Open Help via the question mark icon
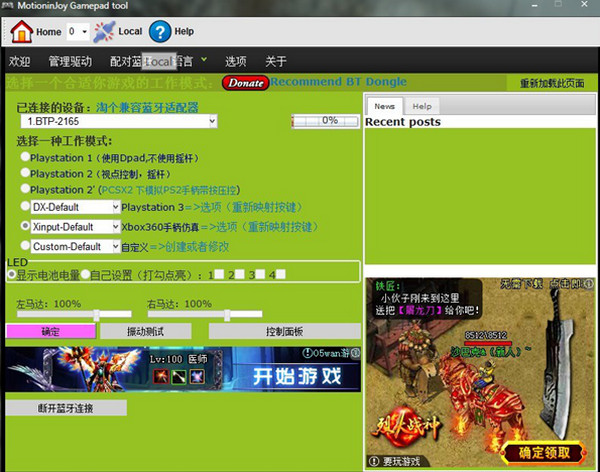This screenshot has width=600, height=472. [160, 31]
